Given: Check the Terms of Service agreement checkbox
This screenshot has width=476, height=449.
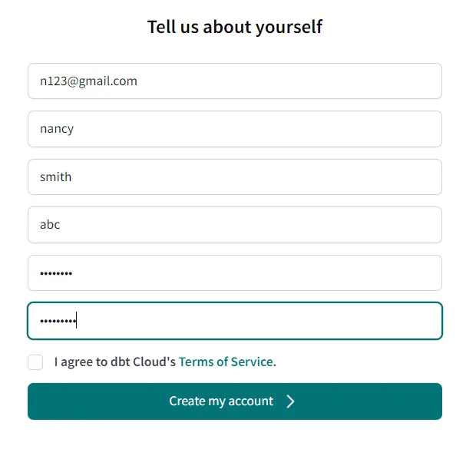Looking at the screenshot, I should coord(35,362).
